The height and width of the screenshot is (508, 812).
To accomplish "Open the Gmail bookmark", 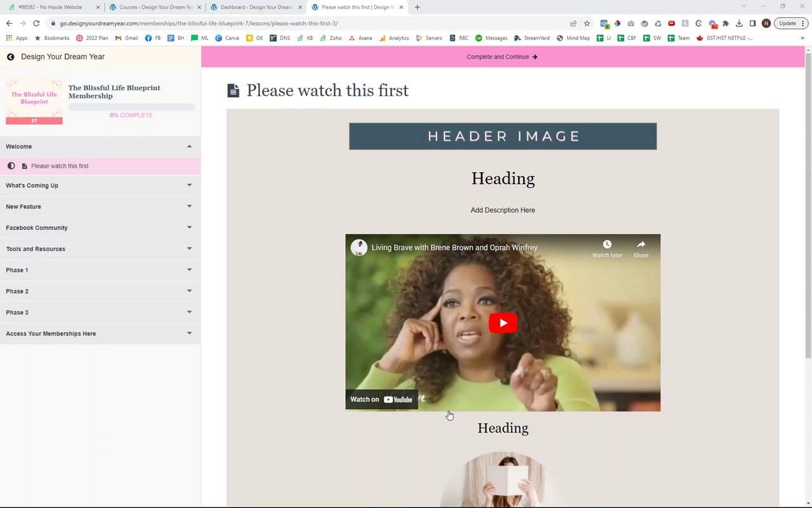I will [x=126, y=38].
